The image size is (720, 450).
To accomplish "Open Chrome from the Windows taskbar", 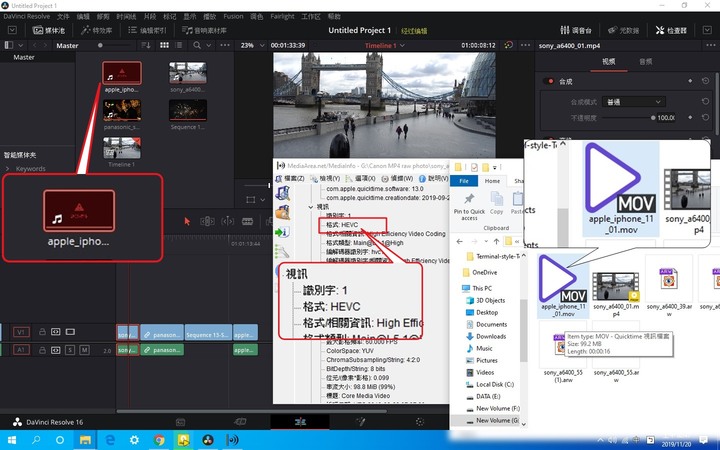I will tap(159, 440).
